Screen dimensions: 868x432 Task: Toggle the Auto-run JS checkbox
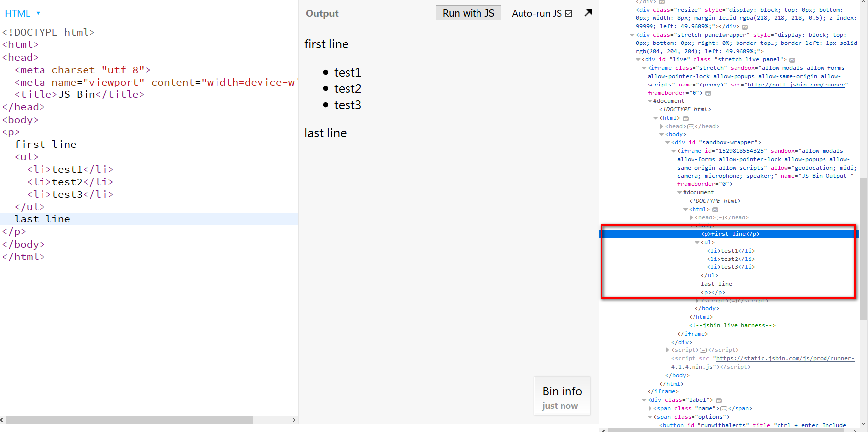tap(568, 13)
